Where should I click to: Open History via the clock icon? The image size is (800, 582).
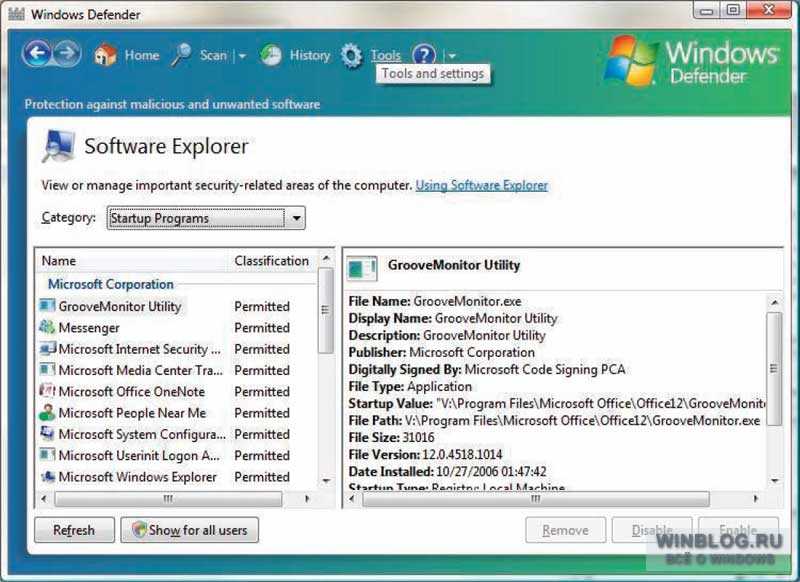point(271,55)
